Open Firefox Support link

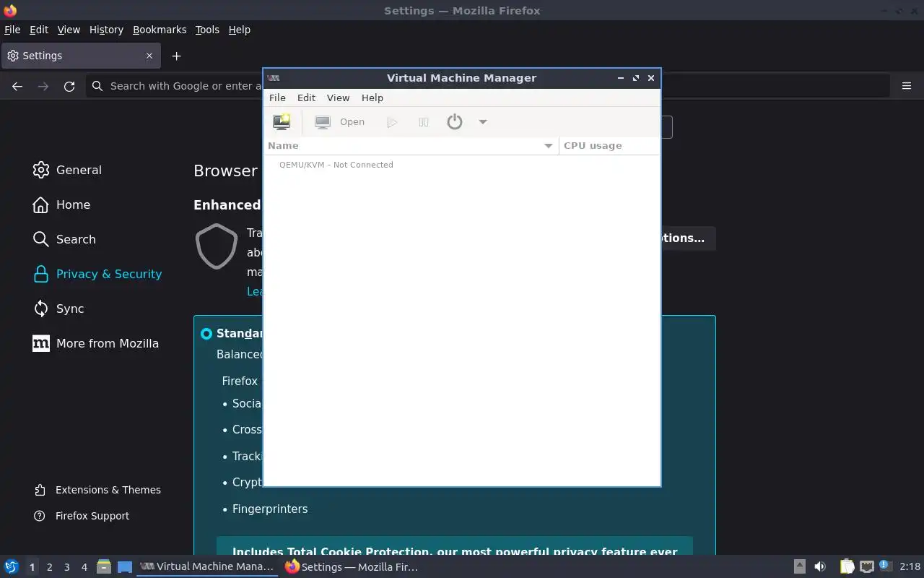[82, 516]
